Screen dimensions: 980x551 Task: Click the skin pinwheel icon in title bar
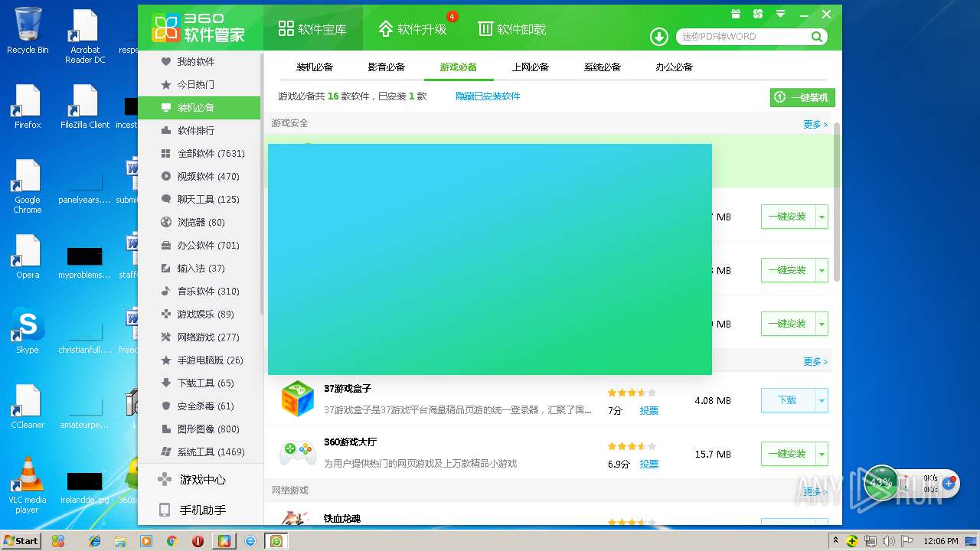tap(758, 14)
